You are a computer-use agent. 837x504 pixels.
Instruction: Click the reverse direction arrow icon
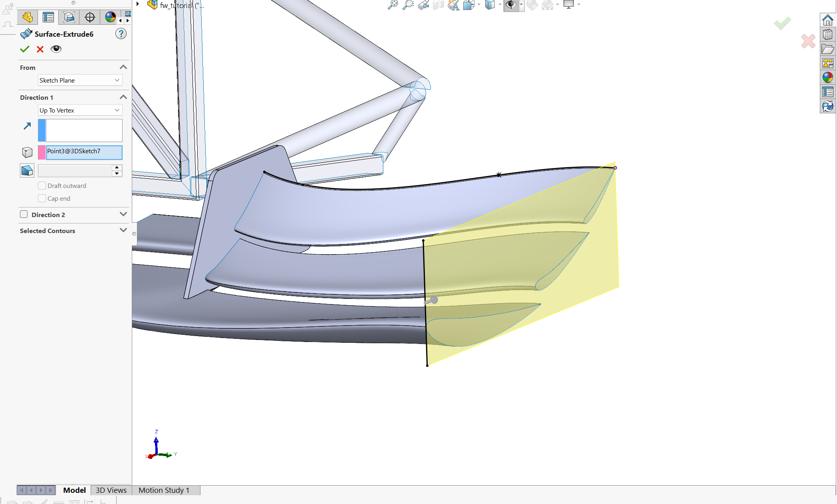27,126
